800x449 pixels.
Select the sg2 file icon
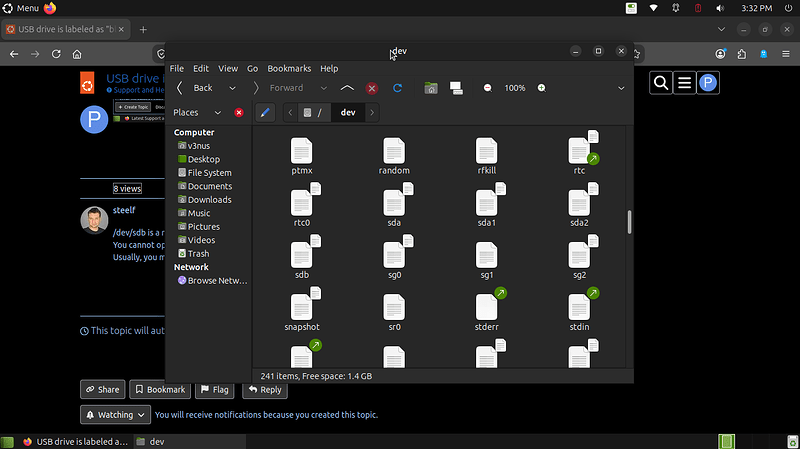pyautogui.click(x=580, y=257)
